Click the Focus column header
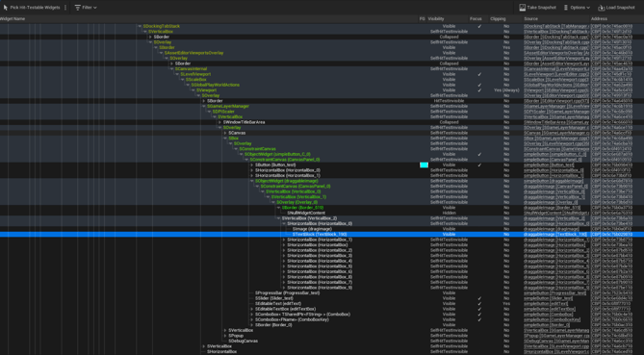The width and height of the screenshot is (644, 355). click(x=475, y=19)
